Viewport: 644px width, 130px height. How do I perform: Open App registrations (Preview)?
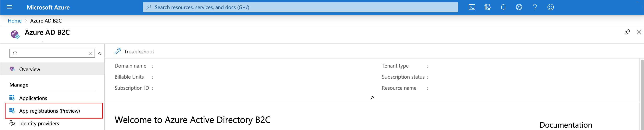coord(54,111)
